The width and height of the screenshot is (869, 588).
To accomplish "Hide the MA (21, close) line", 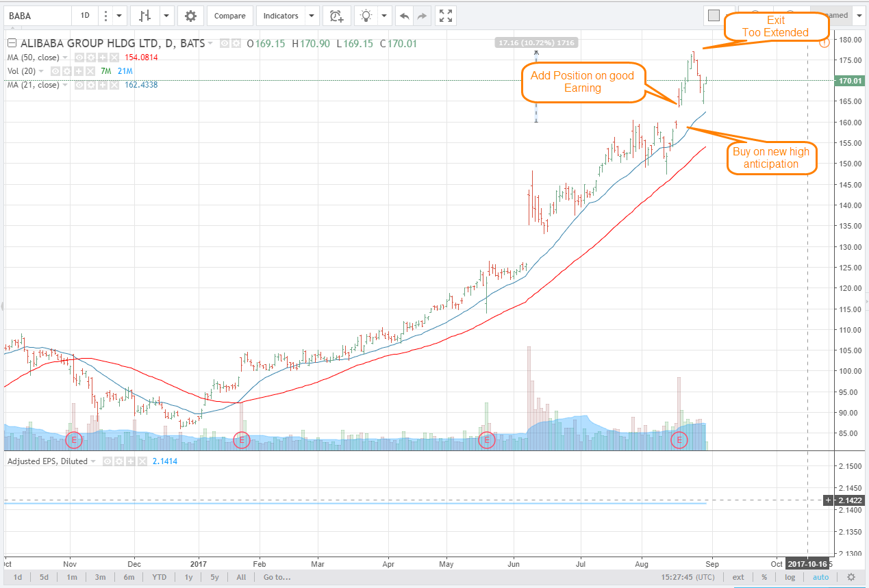I will pos(81,85).
